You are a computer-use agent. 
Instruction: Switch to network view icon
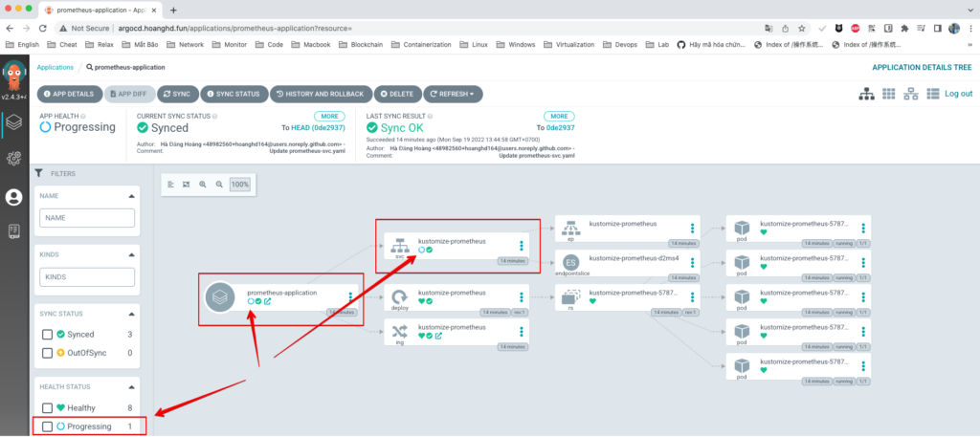[x=911, y=94]
